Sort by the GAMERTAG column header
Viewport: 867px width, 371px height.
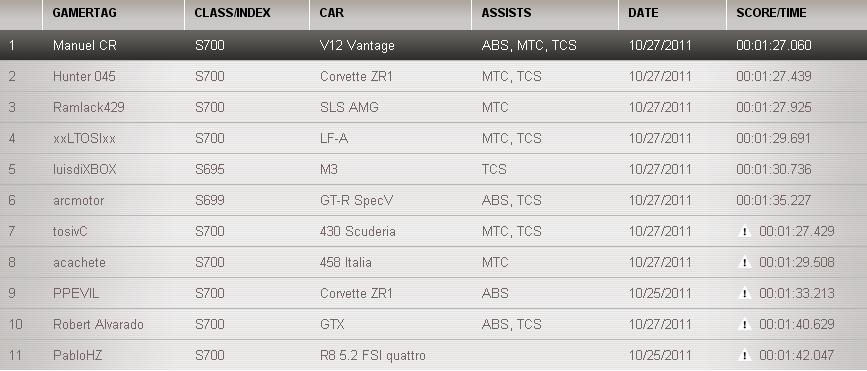(85, 13)
